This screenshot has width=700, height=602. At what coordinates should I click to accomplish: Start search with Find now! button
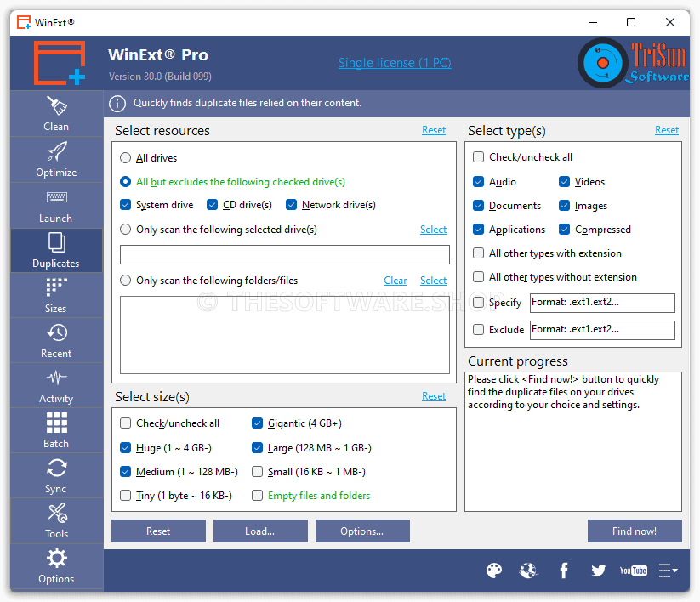pyautogui.click(x=635, y=531)
